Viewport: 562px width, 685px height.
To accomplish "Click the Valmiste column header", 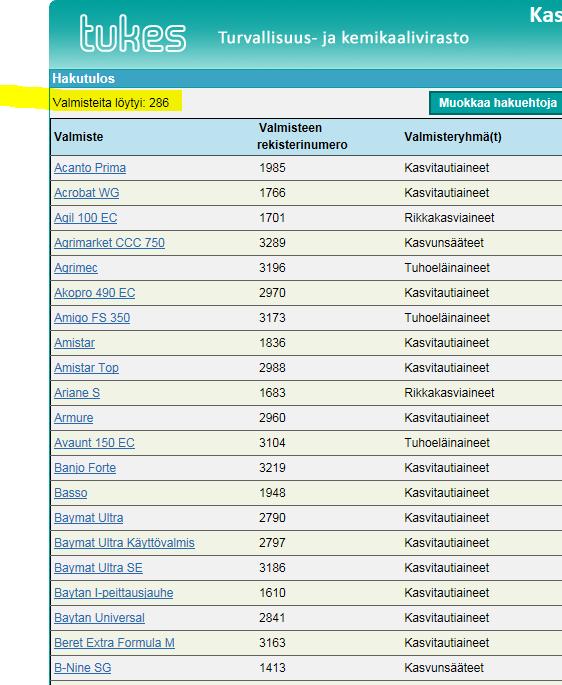I will [x=79, y=137].
